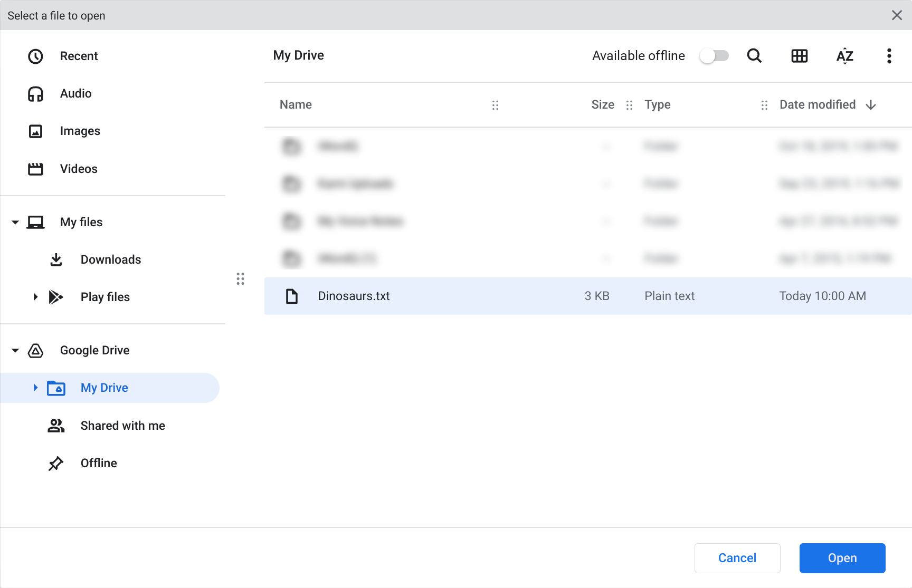Toggle the Available offline switch

(714, 56)
